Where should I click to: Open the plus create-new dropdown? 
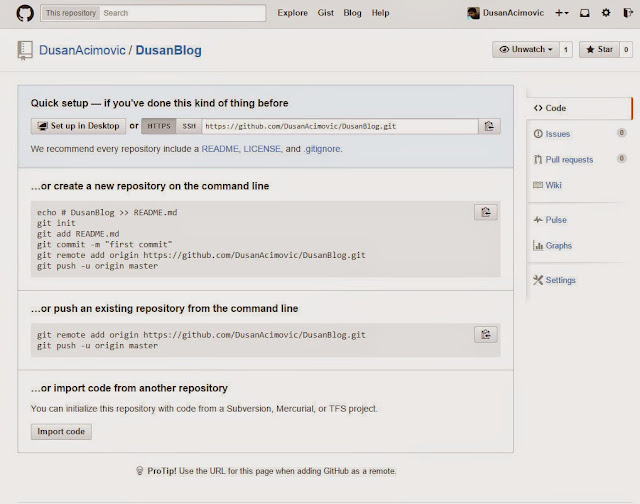pyautogui.click(x=562, y=13)
